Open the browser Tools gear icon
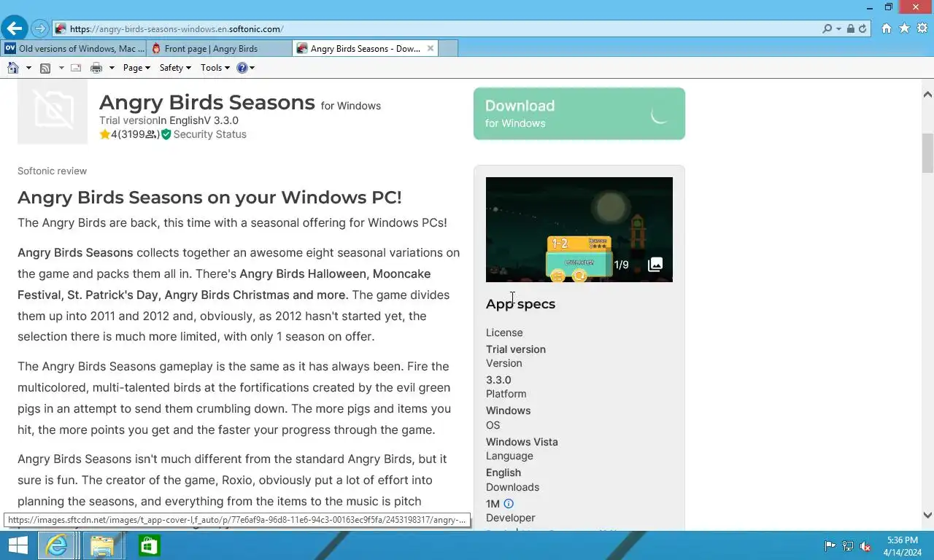Screen dimensions: 934x560 pos(922,28)
